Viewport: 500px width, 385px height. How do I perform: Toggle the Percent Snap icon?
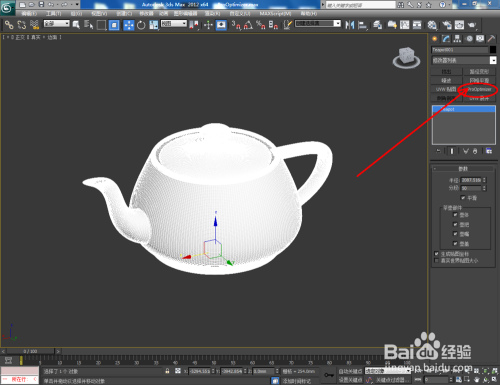[261, 25]
